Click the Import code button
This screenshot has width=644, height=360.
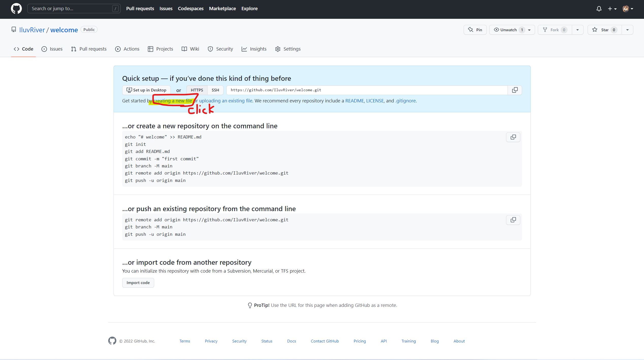[x=138, y=283]
